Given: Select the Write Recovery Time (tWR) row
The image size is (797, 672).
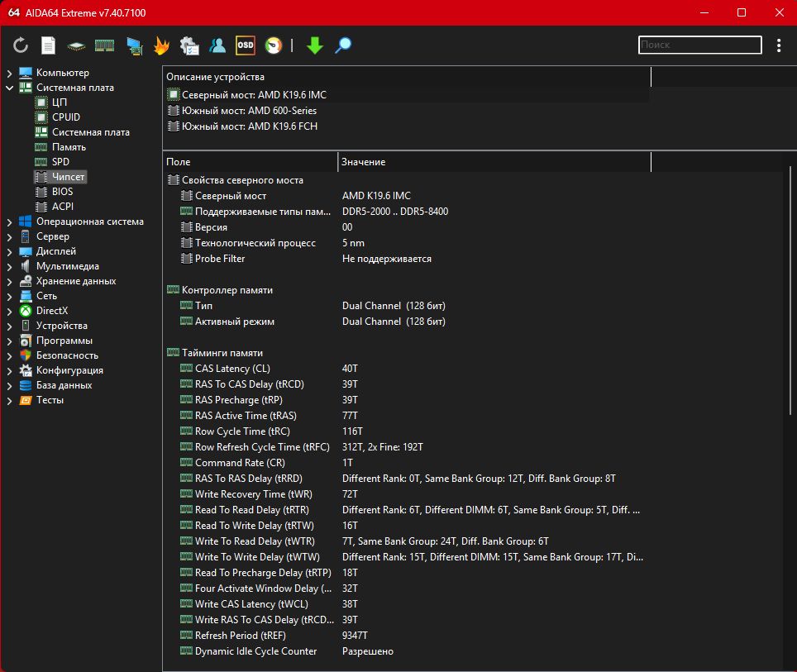Looking at the screenshot, I should click(x=407, y=493).
